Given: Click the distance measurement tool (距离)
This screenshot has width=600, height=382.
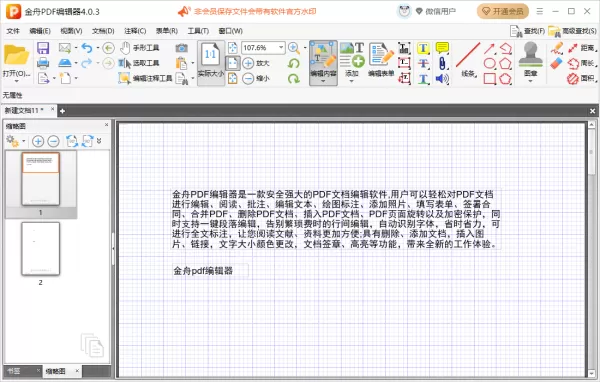Looking at the screenshot, I should click(582, 48).
